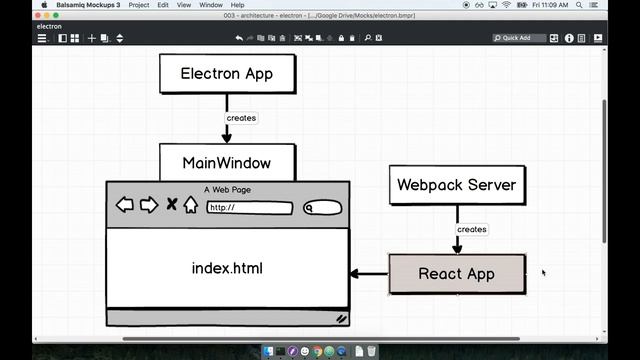Click the mockup browser home icon
Viewport: 640px width, 360px height.
click(x=191, y=204)
